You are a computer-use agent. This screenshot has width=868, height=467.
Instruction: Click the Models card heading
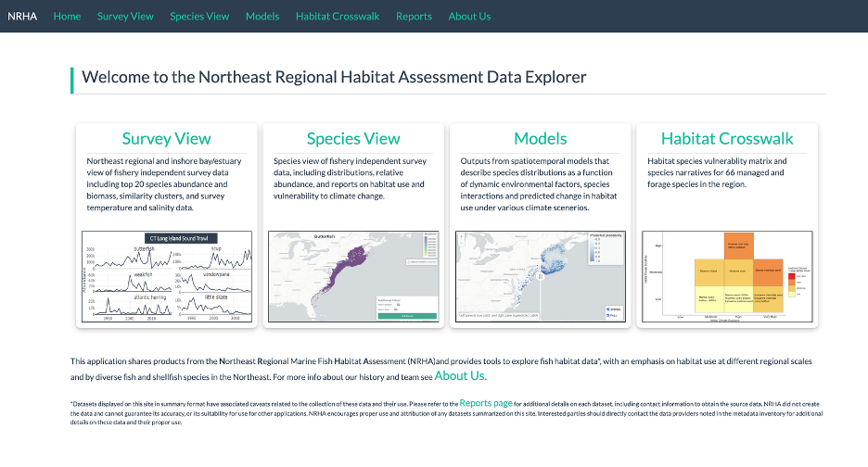coord(540,139)
